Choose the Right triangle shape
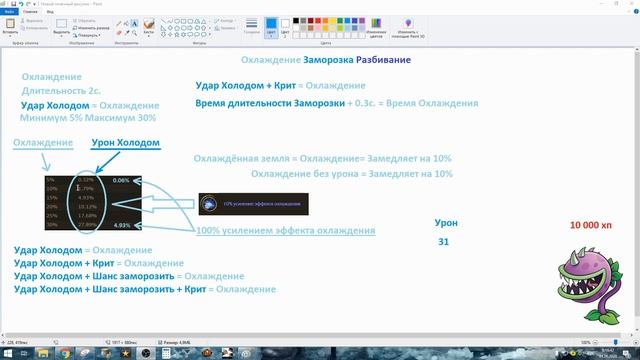The height and width of the screenshot is (360, 640). coord(163,28)
